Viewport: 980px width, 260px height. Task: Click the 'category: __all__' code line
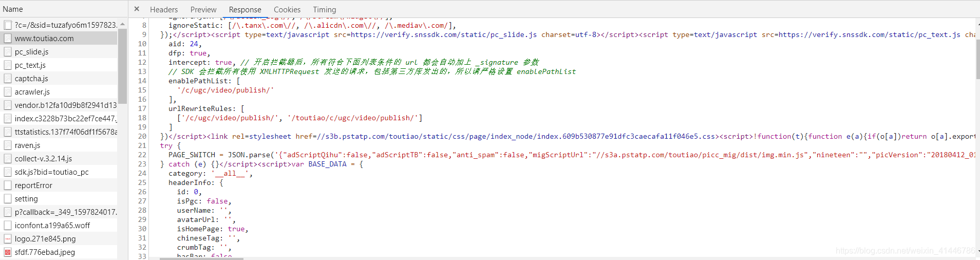[x=211, y=173]
